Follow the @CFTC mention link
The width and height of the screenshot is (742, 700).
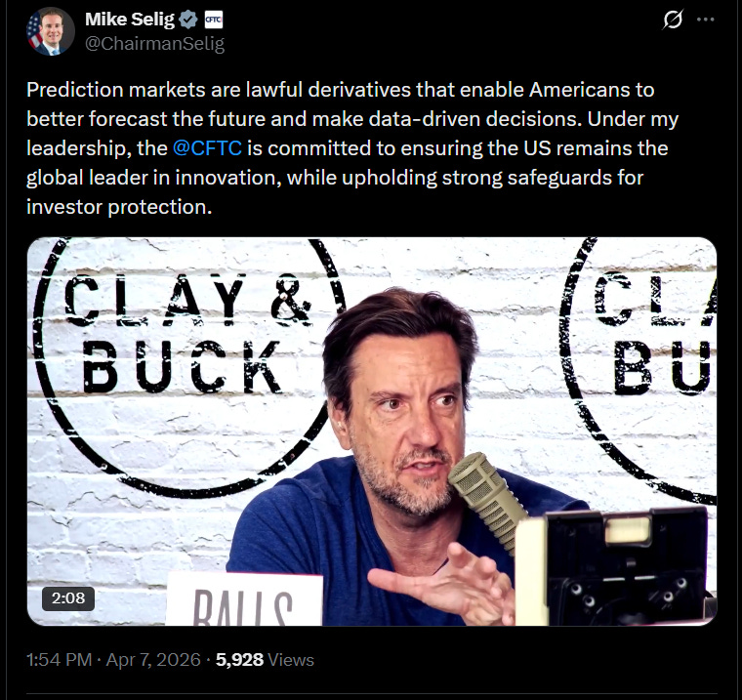point(207,148)
